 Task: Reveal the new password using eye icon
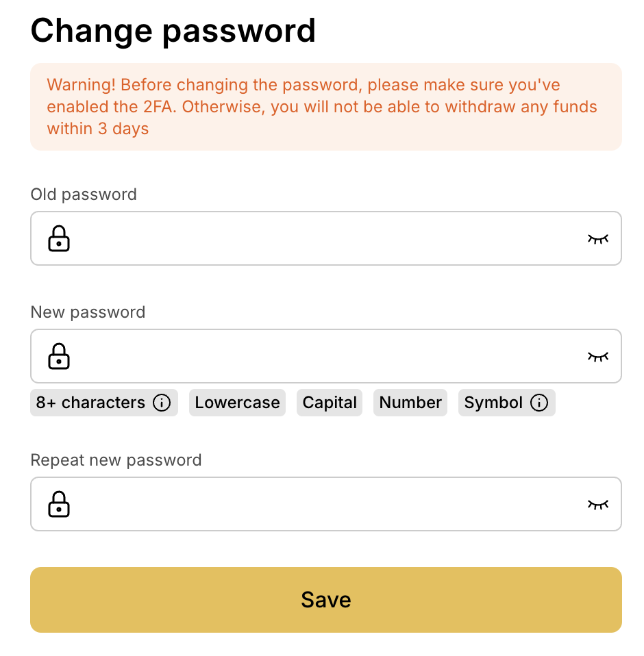pyautogui.click(x=598, y=357)
